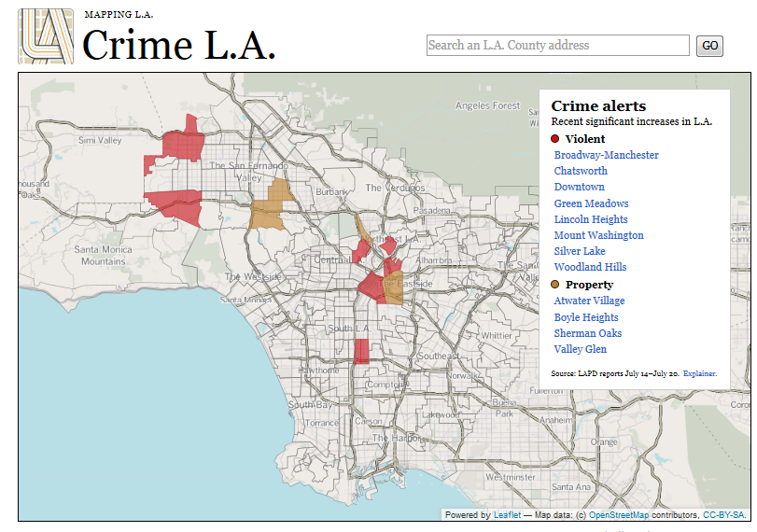Click the South Bay map label
This screenshot has height=532, width=757.
[310, 404]
